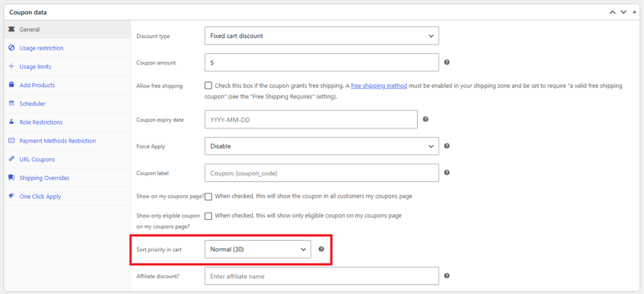This screenshot has width=644, height=294.
Task: Check Show on my coupons page option
Action: (208, 197)
